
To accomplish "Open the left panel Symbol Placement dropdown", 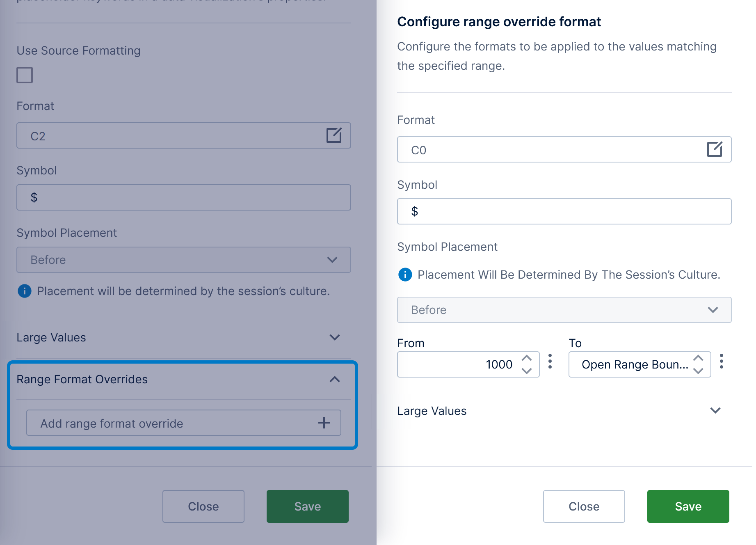I will click(x=183, y=260).
